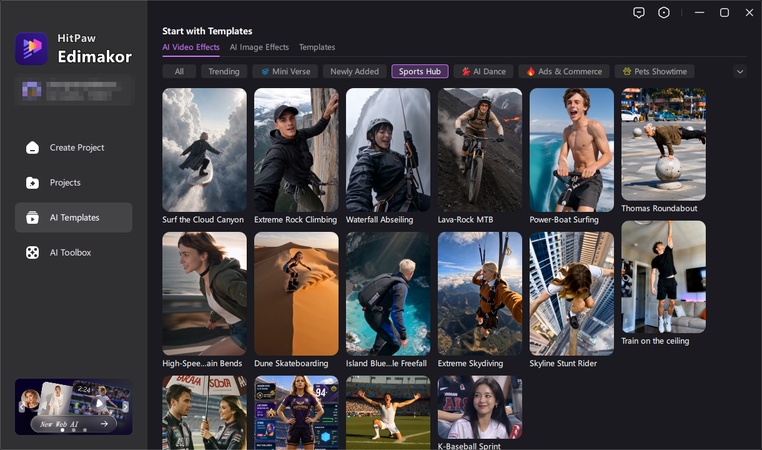
Task: Click the HitPaw Edimakor logo icon
Action: click(x=32, y=49)
